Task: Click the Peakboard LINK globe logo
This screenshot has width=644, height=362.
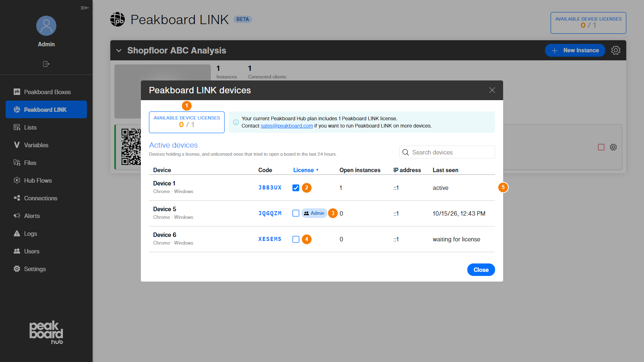Action: tap(118, 19)
